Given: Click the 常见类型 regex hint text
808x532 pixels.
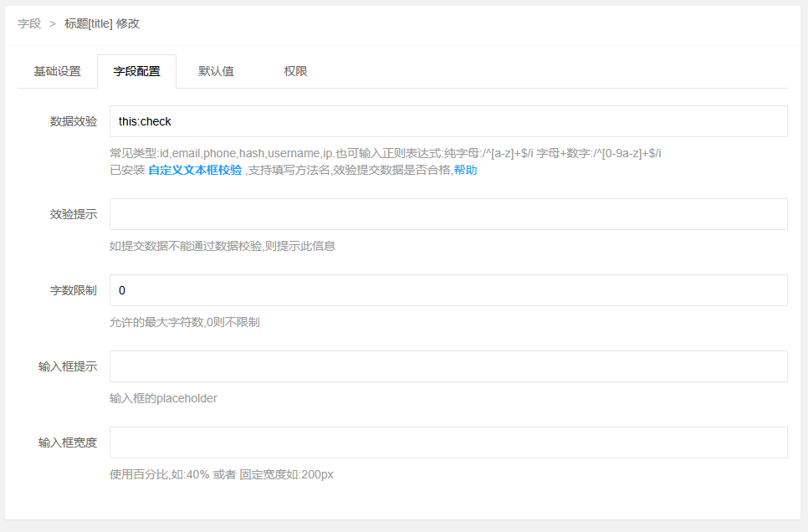Looking at the screenshot, I should point(386,153).
